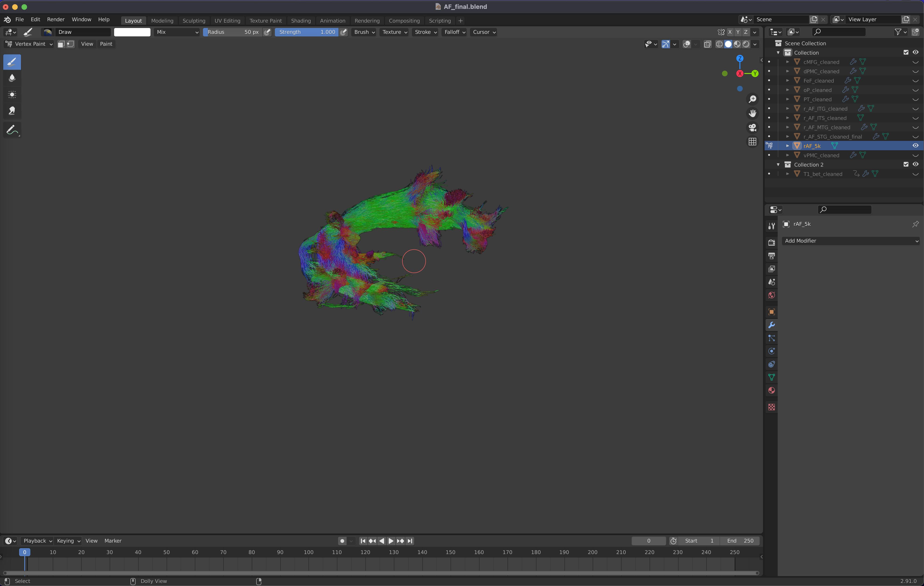Open the Mix blend mode dropdown

[x=177, y=32]
